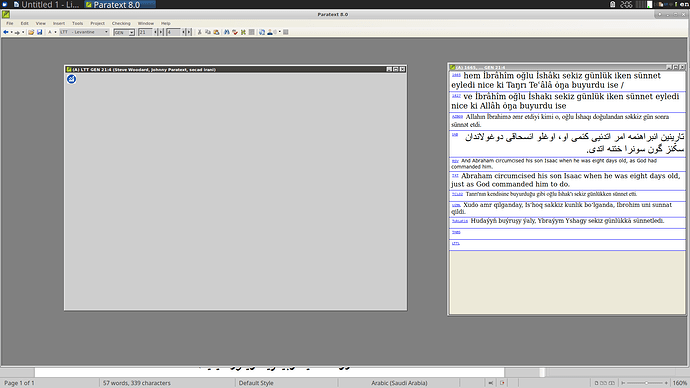Click the '57 words, 339 characters' status text
This screenshot has height=388, width=690.
click(137, 383)
